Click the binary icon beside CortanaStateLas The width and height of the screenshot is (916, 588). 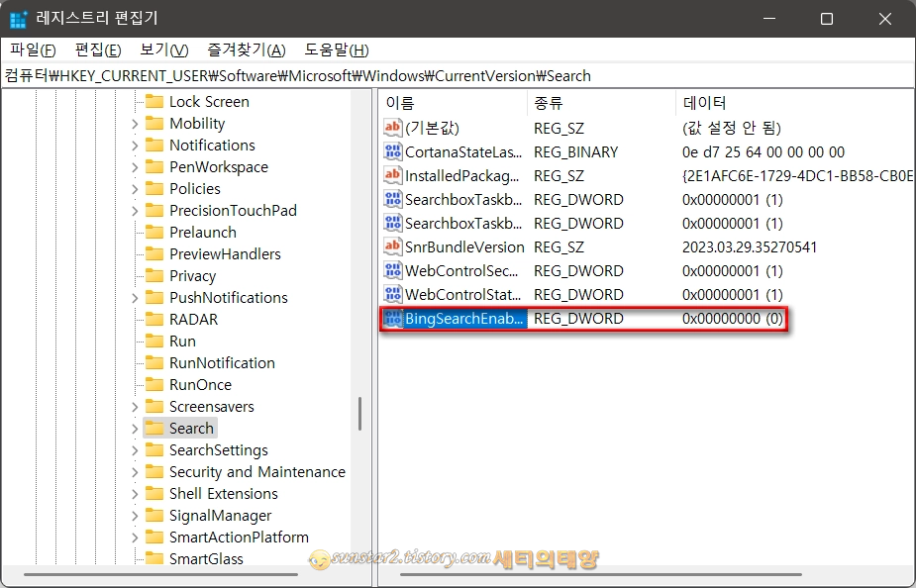389,151
